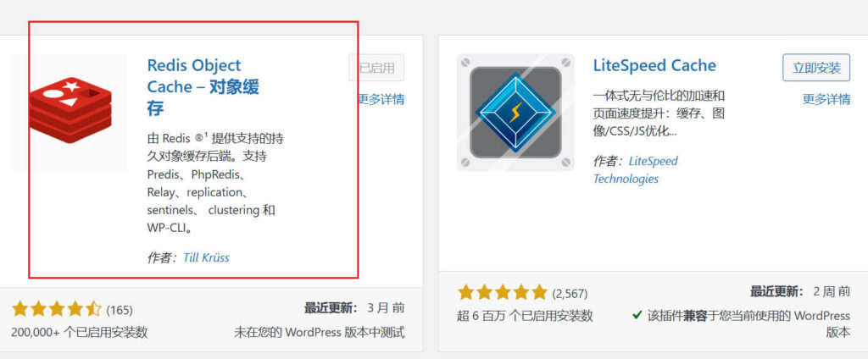
Task: Click the greyed-out 已启用 button
Action: [x=376, y=68]
